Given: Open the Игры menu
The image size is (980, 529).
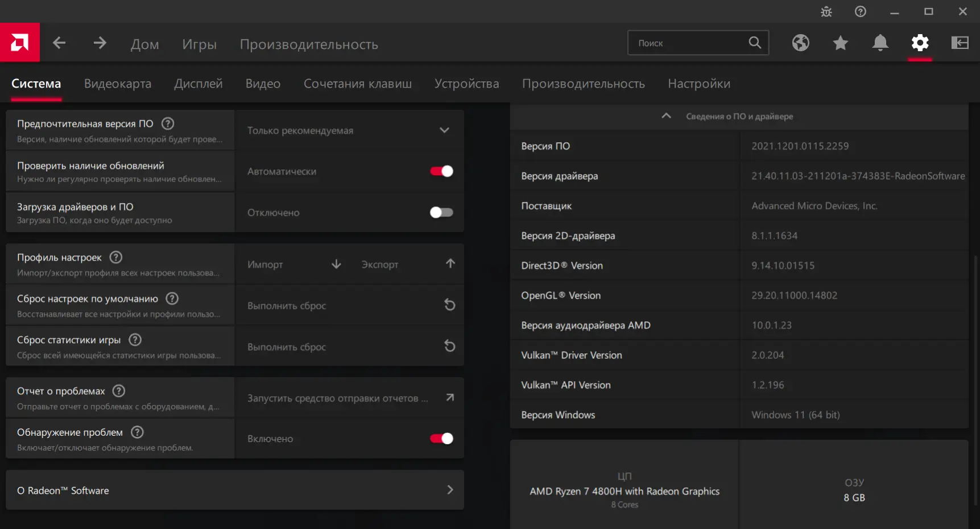Looking at the screenshot, I should click(x=199, y=44).
